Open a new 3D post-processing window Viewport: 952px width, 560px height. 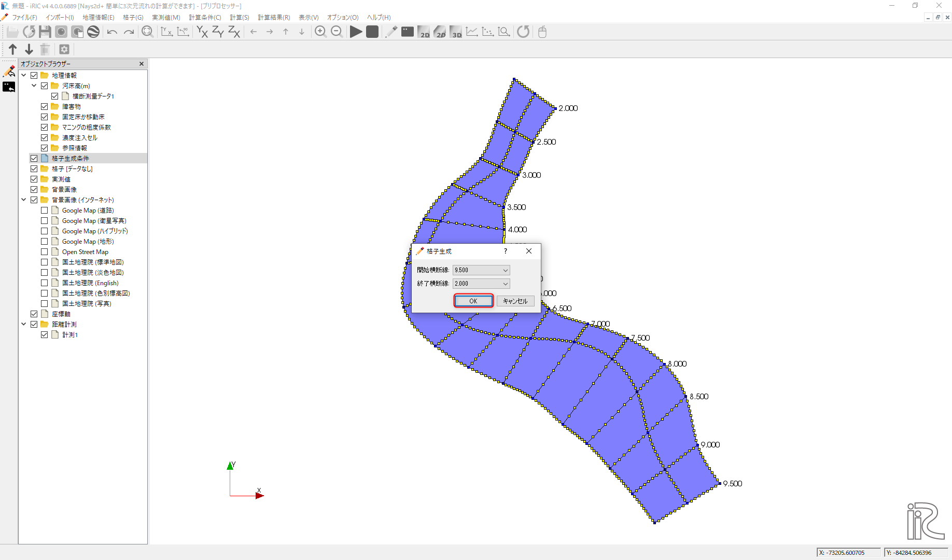[x=456, y=32]
